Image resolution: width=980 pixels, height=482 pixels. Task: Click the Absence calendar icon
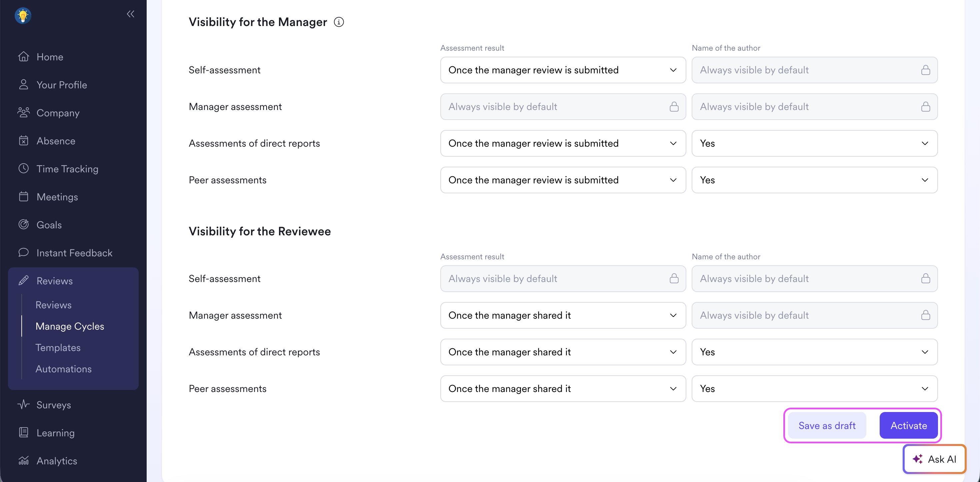(x=24, y=141)
